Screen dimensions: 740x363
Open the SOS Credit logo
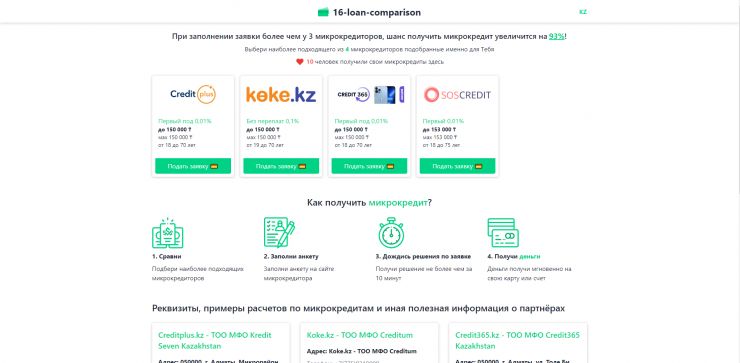coord(457,95)
